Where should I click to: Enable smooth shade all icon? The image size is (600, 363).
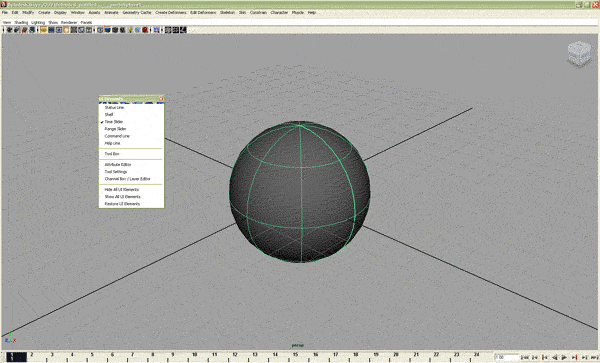pyautogui.click(x=108, y=29)
